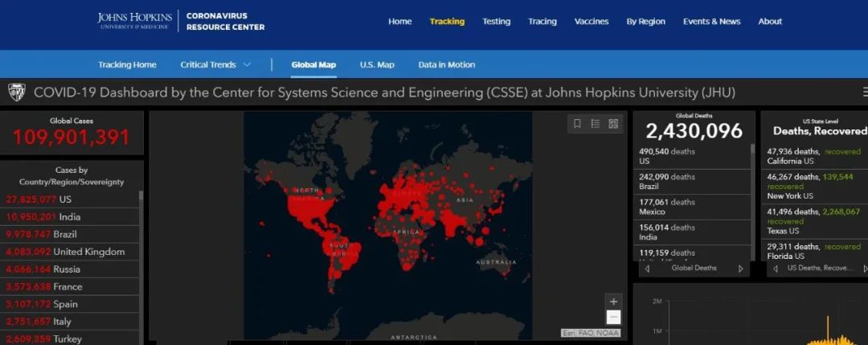Open the dashboard hamburger menu at title bar
This screenshot has height=345, width=868.
[865, 92]
